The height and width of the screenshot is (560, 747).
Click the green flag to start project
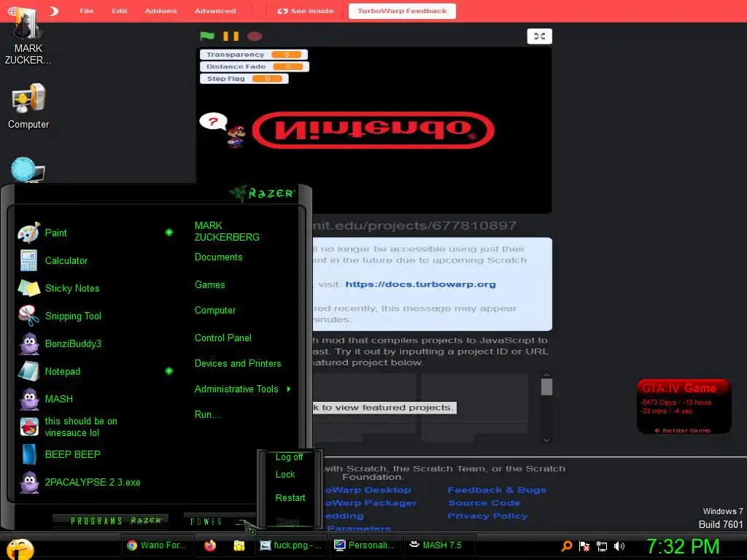point(207,36)
